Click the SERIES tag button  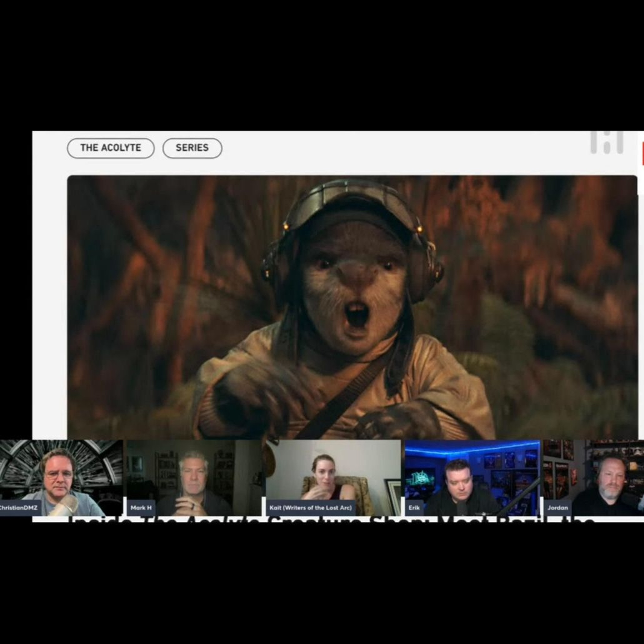[x=192, y=148]
